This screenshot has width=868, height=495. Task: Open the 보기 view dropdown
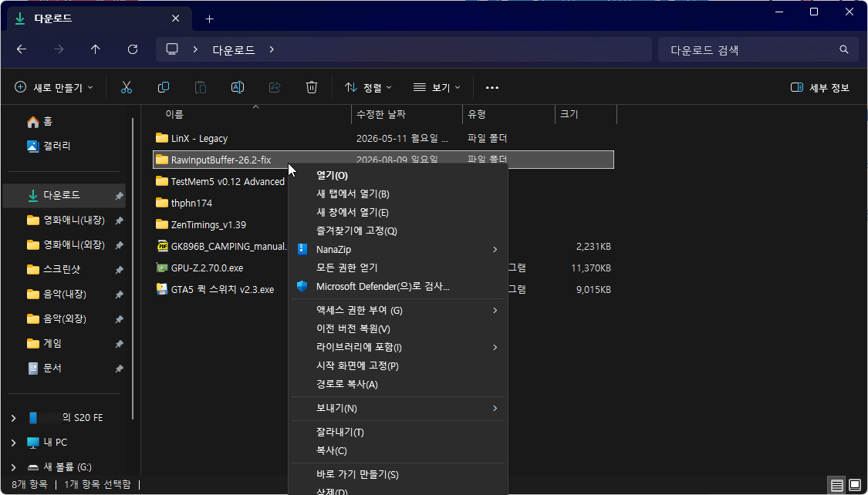[x=437, y=87]
